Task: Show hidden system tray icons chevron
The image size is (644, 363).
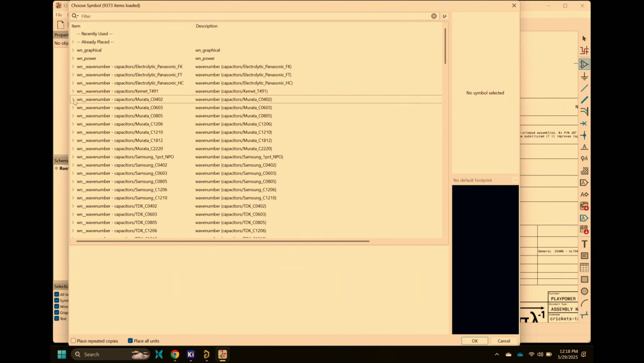Action: pos(497,355)
